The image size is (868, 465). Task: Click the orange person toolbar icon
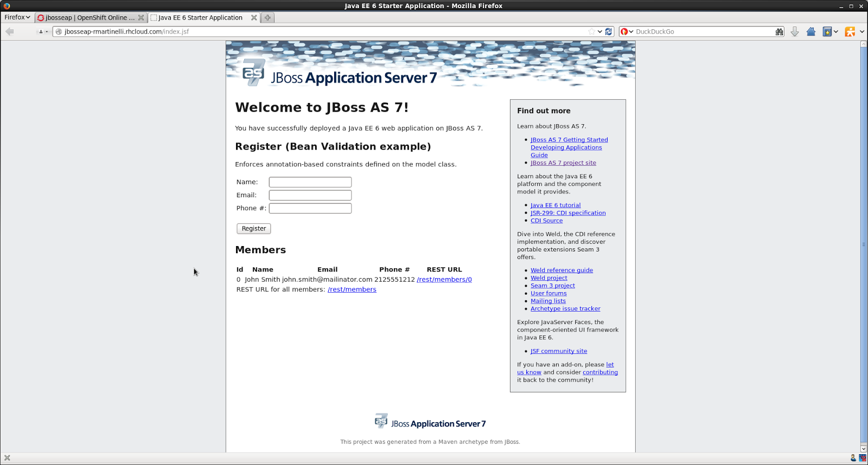850,31
